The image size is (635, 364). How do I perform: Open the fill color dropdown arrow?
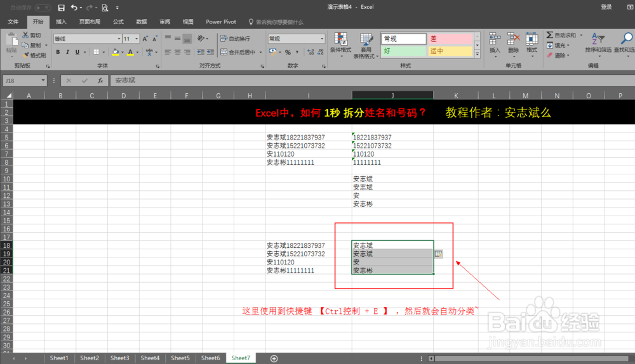click(x=123, y=52)
